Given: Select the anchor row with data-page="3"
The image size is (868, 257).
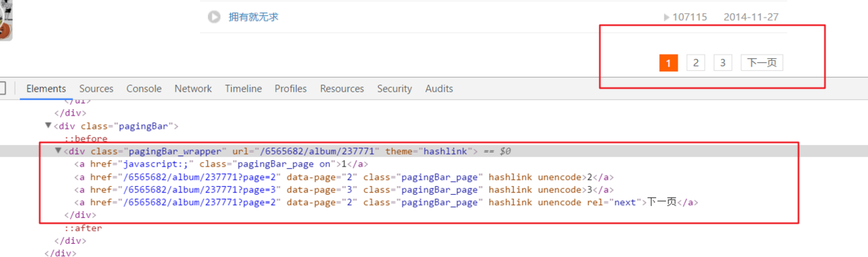Looking at the screenshot, I should point(344,189).
